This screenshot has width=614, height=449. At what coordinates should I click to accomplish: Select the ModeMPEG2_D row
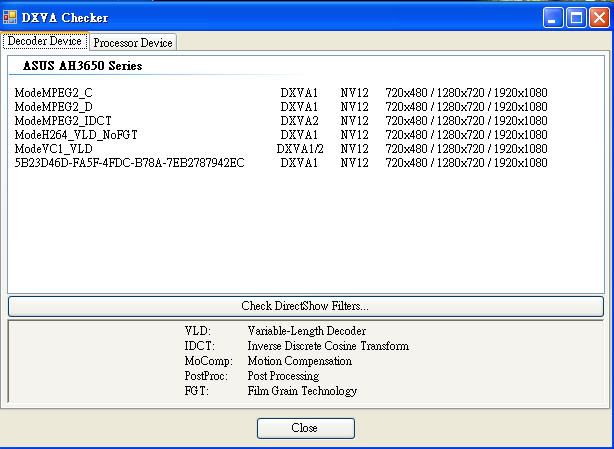tap(281, 107)
